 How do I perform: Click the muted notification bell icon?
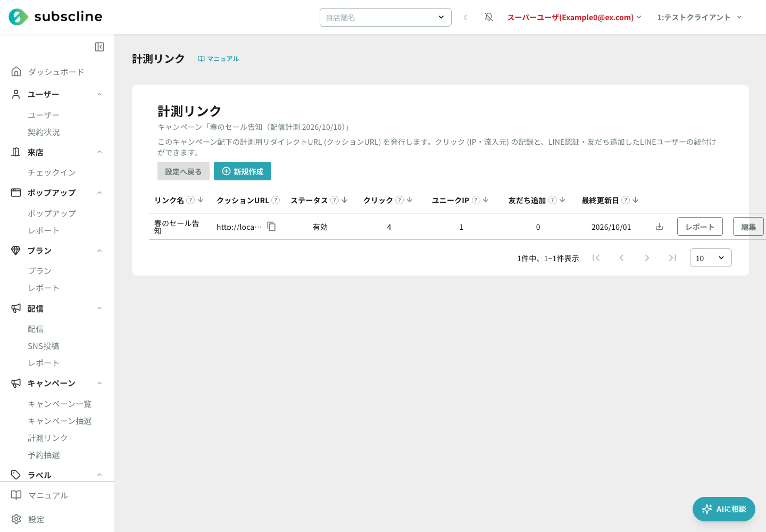(489, 17)
